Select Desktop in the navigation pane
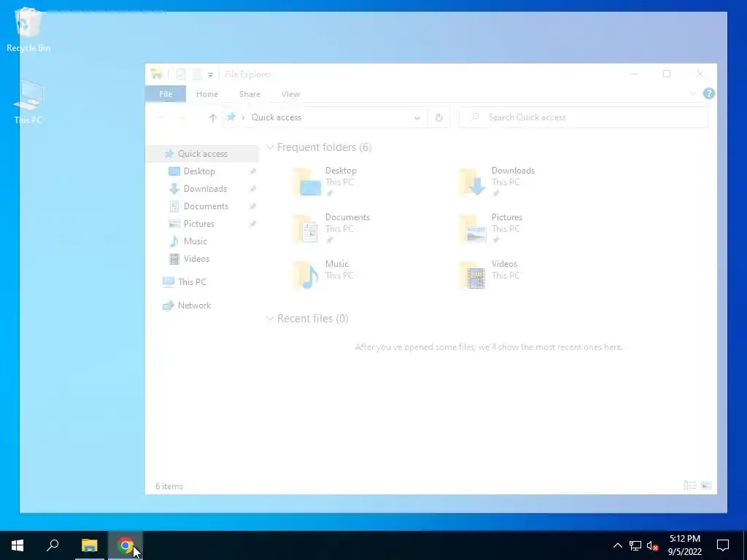Image resolution: width=747 pixels, height=560 pixels. click(199, 171)
